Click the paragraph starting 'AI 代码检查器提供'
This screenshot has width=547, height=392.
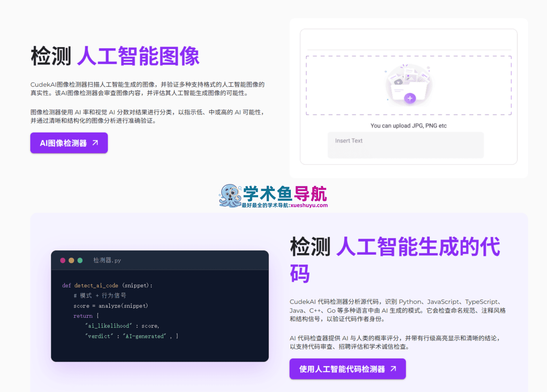pos(395,342)
